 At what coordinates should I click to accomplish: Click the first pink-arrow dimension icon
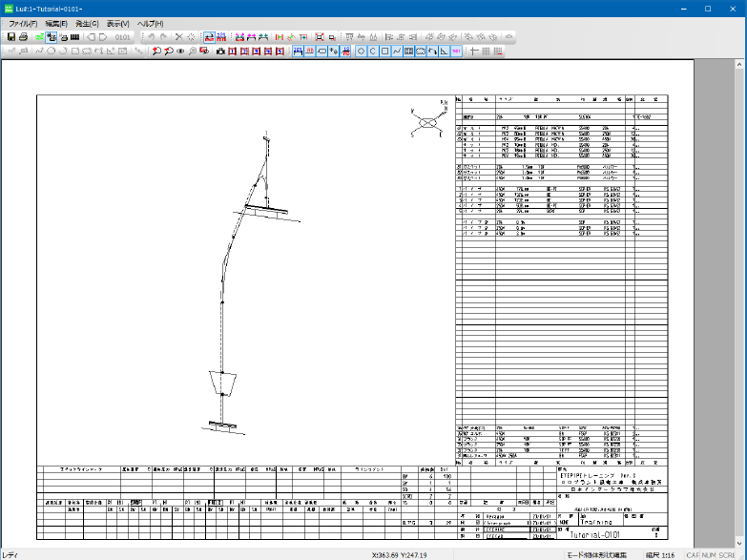point(239,36)
